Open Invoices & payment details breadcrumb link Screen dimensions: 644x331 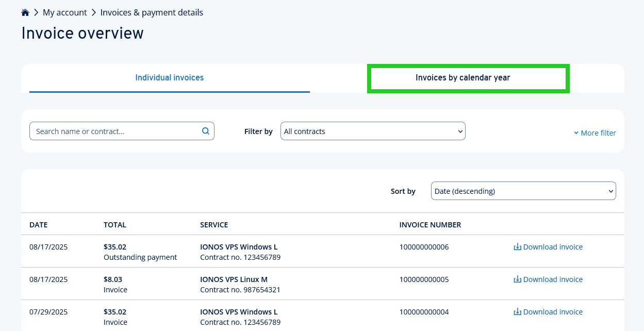click(x=151, y=12)
